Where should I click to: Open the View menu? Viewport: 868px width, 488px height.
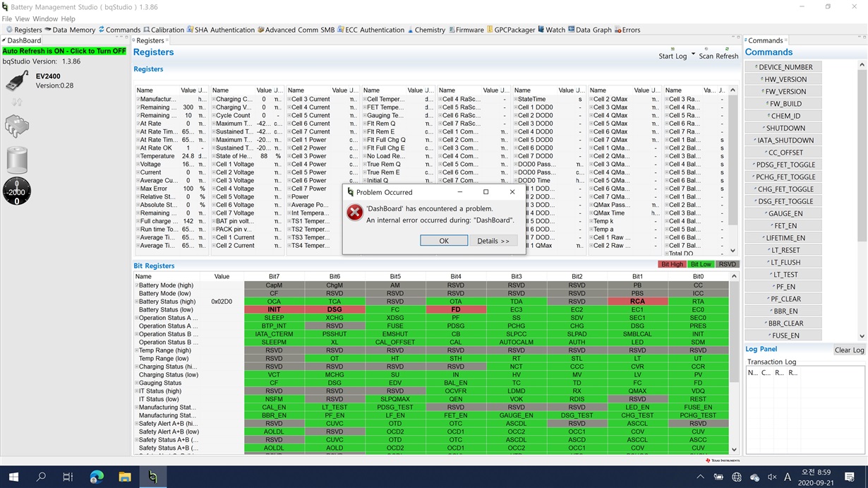23,19
